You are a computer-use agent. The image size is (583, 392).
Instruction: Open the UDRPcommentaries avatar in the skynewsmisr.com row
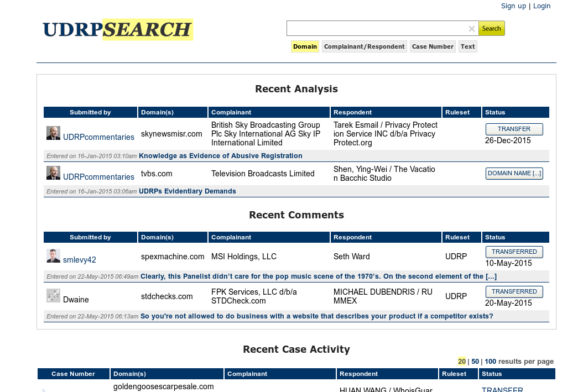pos(53,133)
